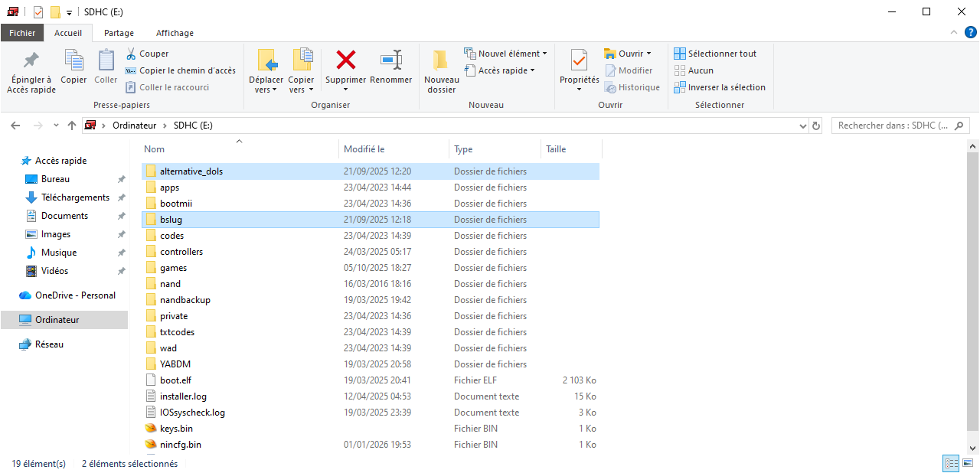Click the Épingler à Accès rapide icon

tap(31, 60)
